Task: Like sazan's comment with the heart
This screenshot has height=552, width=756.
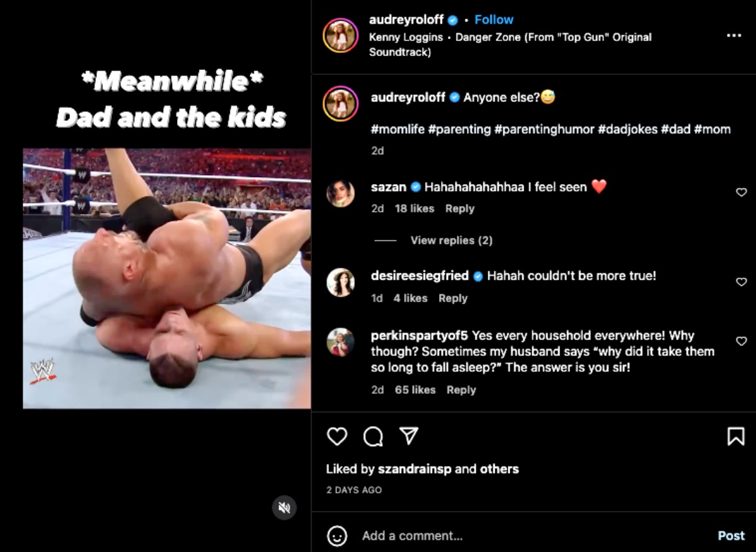Action: (742, 192)
